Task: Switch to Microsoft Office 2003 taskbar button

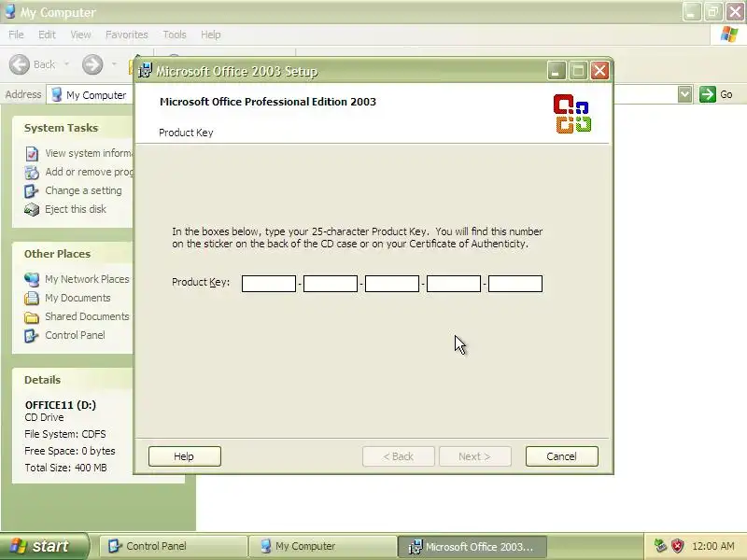Action: (472, 546)
